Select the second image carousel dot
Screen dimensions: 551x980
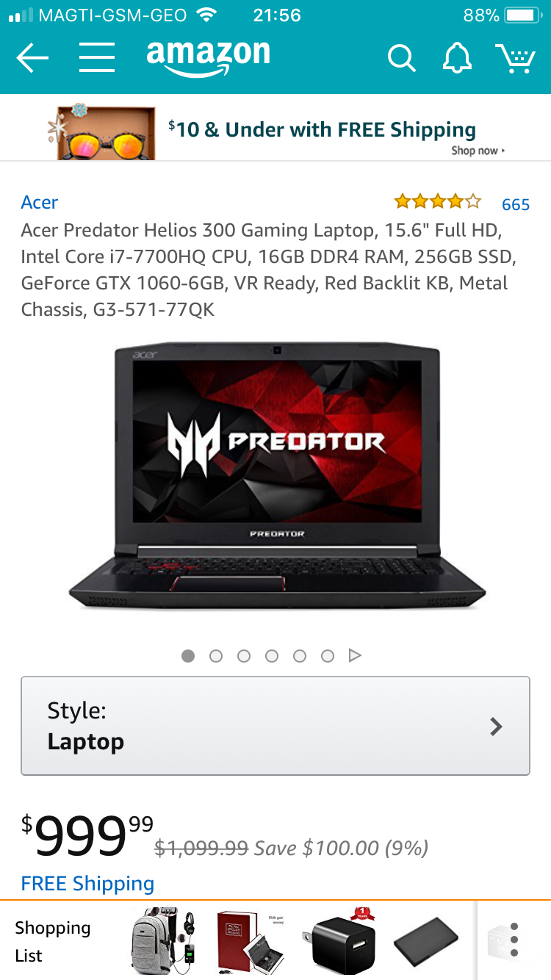tap(216, 655)
